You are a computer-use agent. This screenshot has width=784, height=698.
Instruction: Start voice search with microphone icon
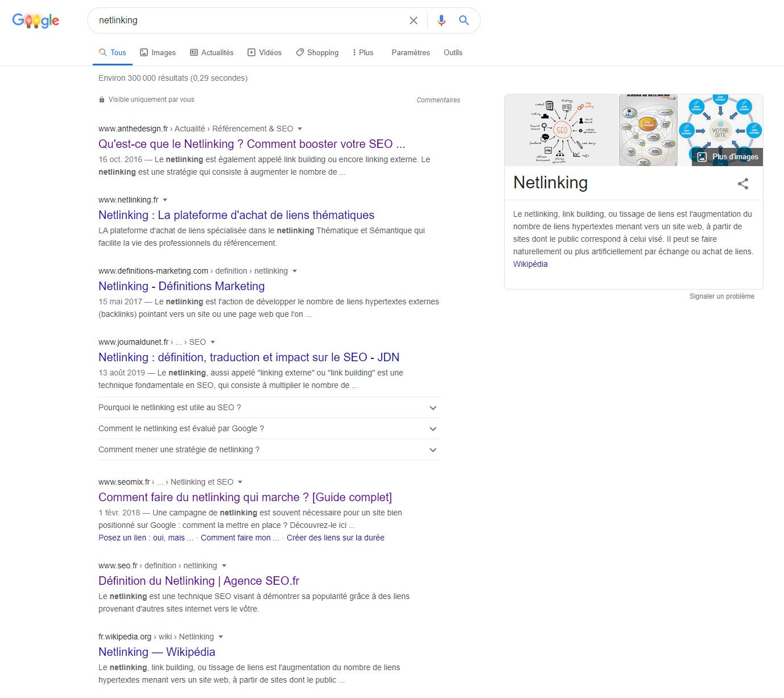point(441,20)
